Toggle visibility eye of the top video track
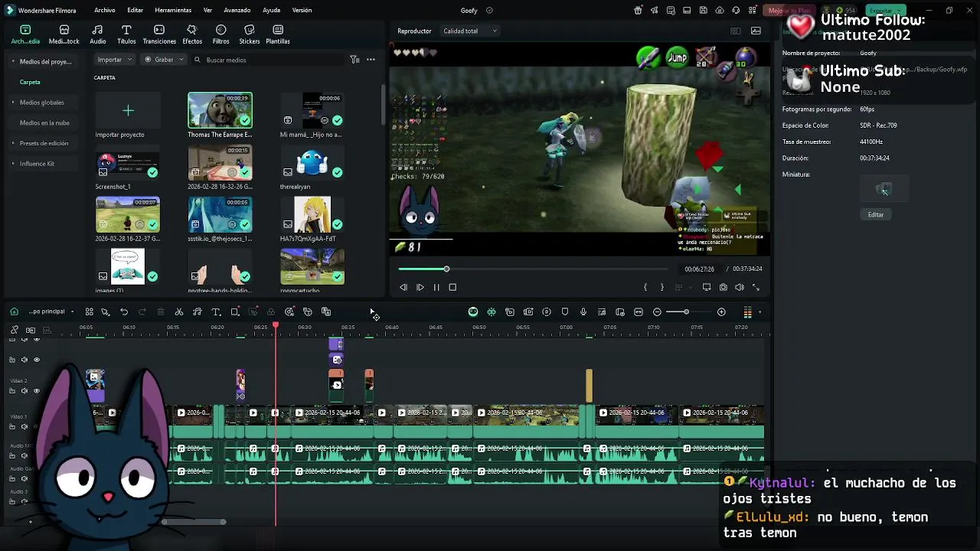Viewport: 980px width, 551px height. [x=36, y=360]
